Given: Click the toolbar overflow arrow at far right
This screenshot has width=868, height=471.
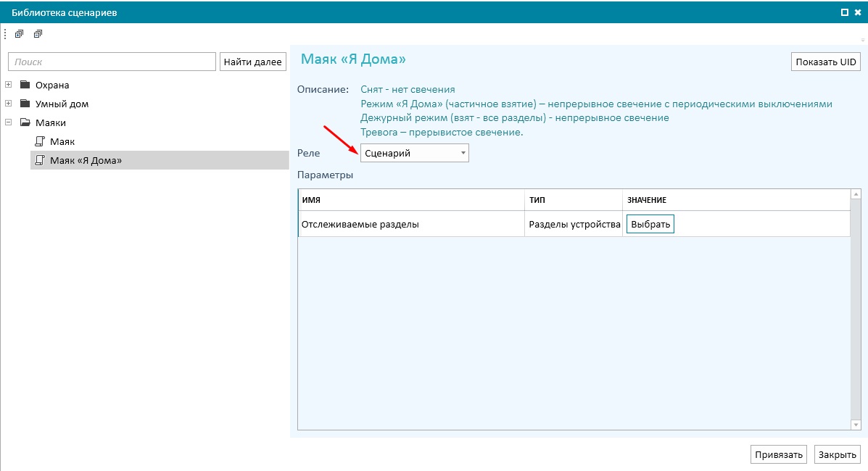Looking at the screenshot, I should tap(862, 40).
